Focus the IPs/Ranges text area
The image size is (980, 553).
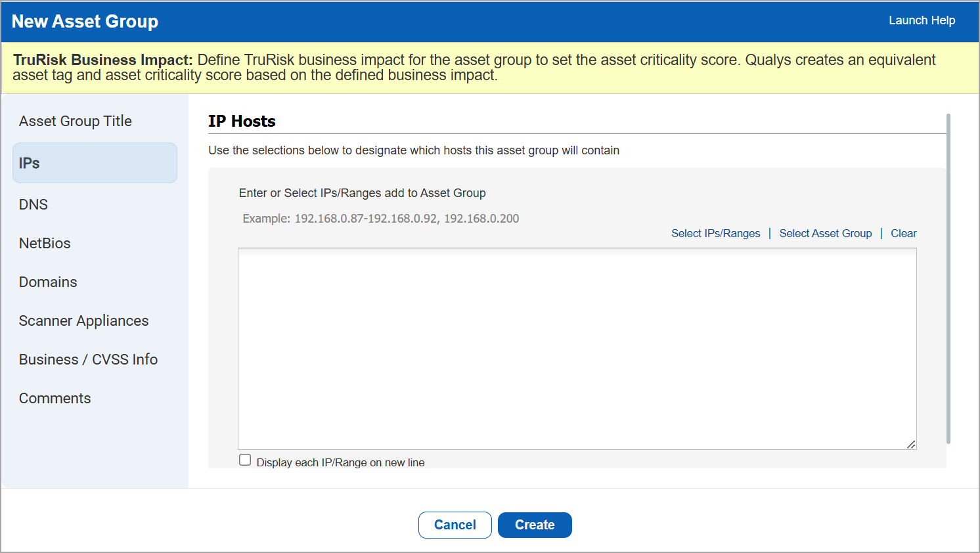577,348
